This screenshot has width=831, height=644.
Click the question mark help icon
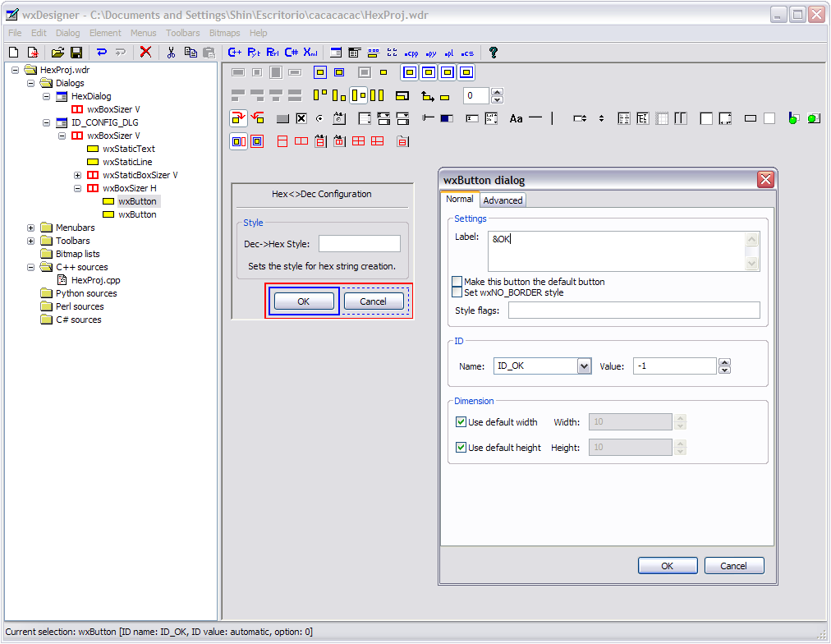click(x=493, y=52)
